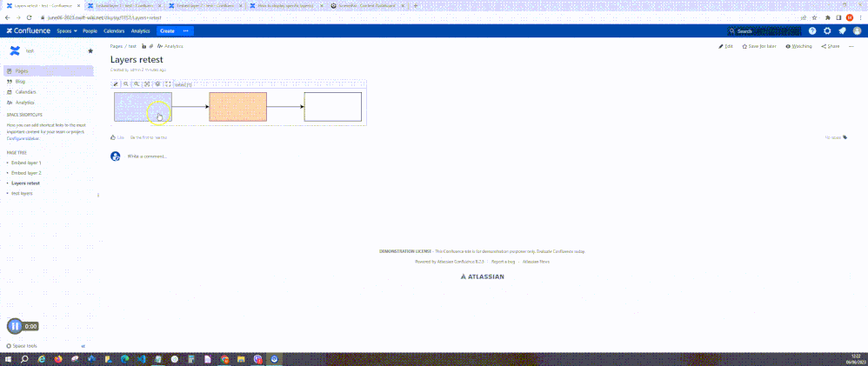Click the attachments paperclip icon
The height and width of the screenshot is (366, 868).
[x=151, y=47]
